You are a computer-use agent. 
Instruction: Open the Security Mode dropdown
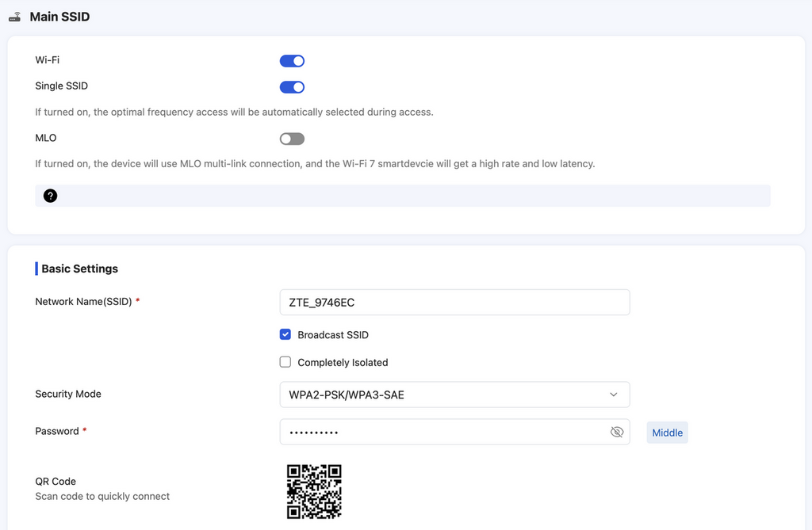(x=454, y=395)
